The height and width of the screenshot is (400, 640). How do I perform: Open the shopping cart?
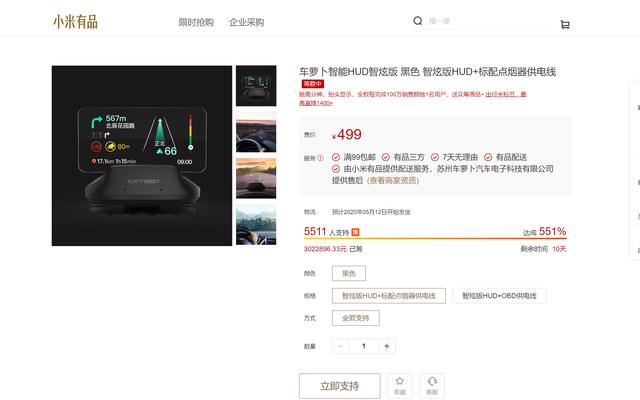[565, 24]
